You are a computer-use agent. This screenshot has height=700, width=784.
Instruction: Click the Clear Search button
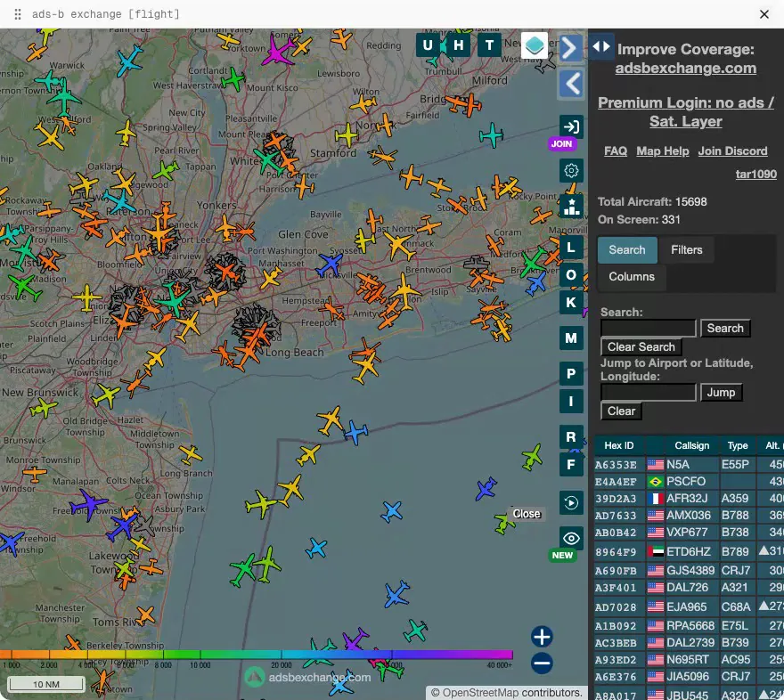[641, 346]
